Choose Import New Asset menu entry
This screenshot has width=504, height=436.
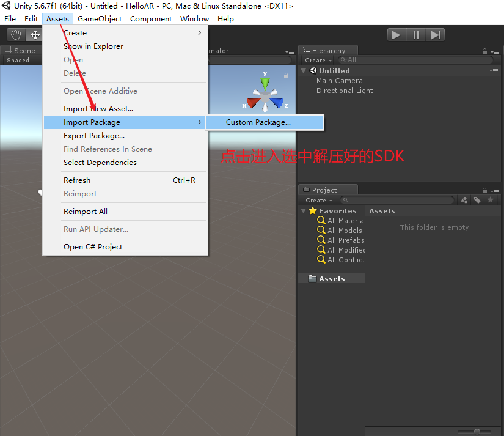(125, 109)
